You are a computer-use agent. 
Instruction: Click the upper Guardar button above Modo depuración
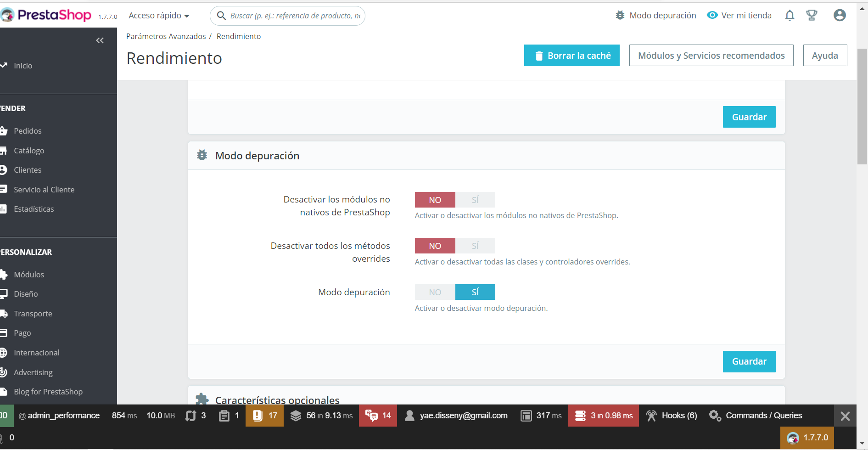click(x=749, y=117)
